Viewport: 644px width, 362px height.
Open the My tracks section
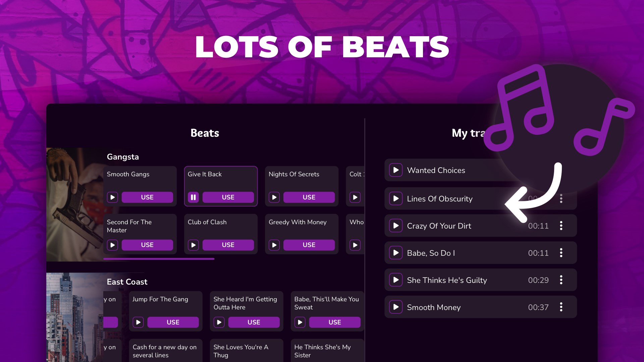(470, 133)
